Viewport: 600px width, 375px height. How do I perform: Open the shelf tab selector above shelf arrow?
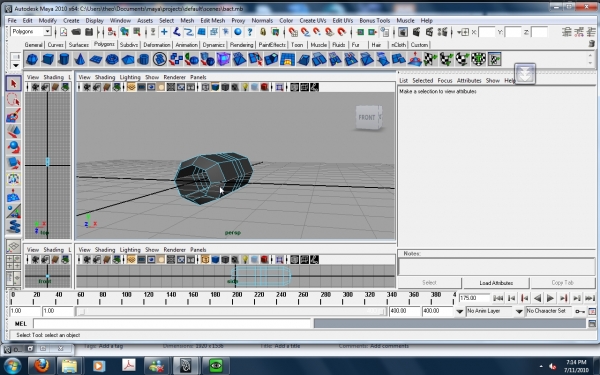click(16, 57)
